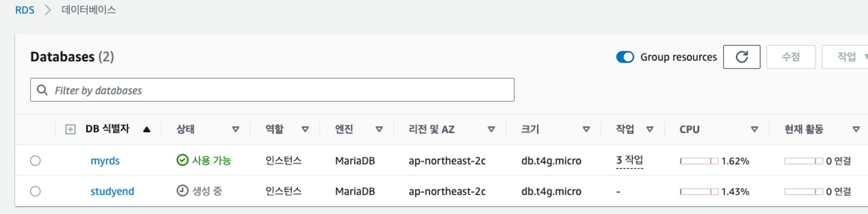Open the 역할 column sort dropdown
Screen dimensions: 868x214
coord(305,129)
